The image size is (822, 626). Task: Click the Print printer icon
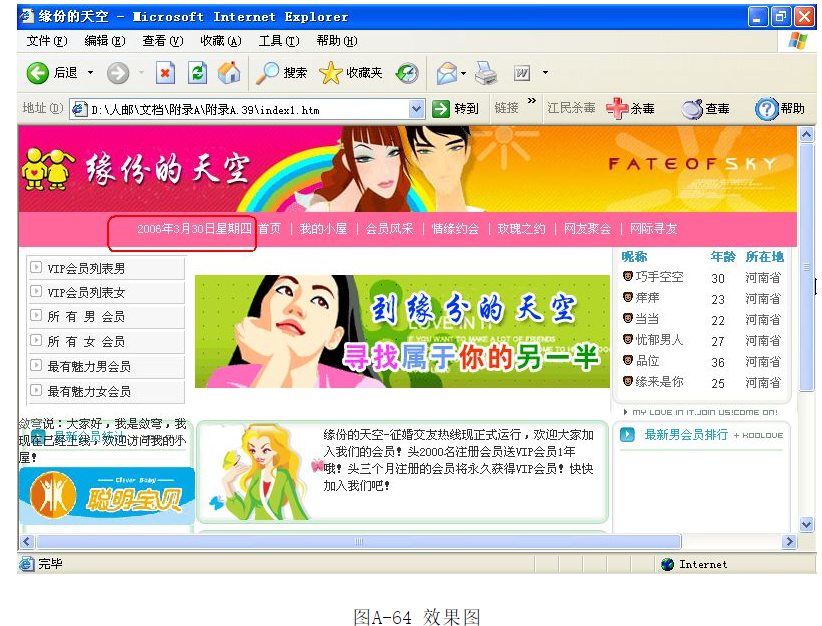point(486,73)
